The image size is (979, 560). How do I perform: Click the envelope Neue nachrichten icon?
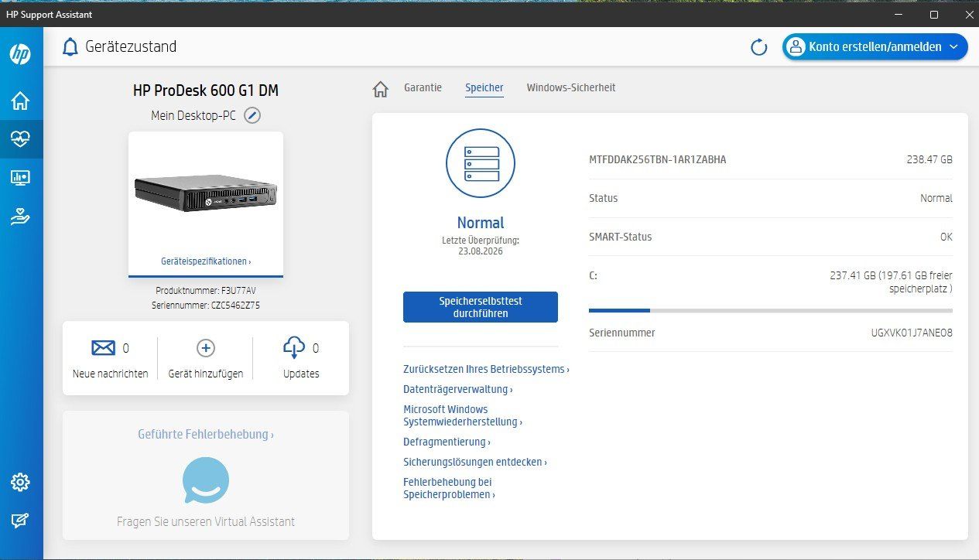point(103,348)
